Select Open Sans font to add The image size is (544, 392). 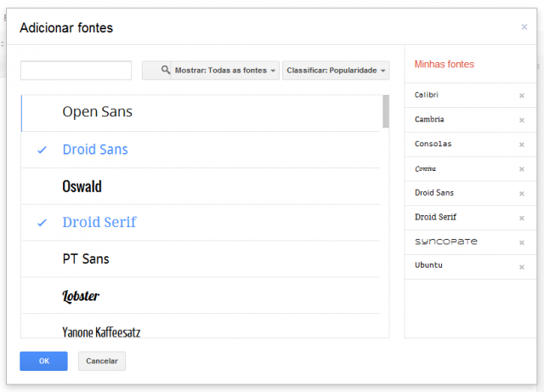click(x=97, y=112)
